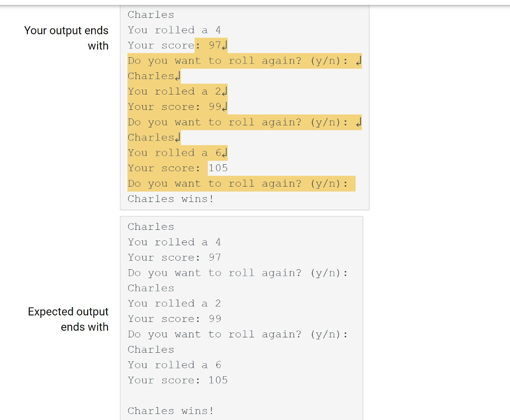Screen dimensions: 510x420
Task: Click "Your score: 105" in expected output
Action: tap(177, 380)
